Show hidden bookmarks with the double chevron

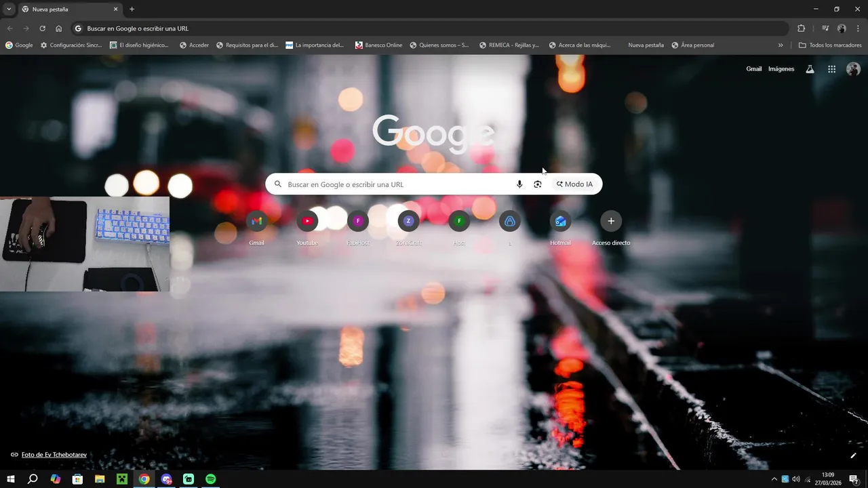(x=781, y=45)
